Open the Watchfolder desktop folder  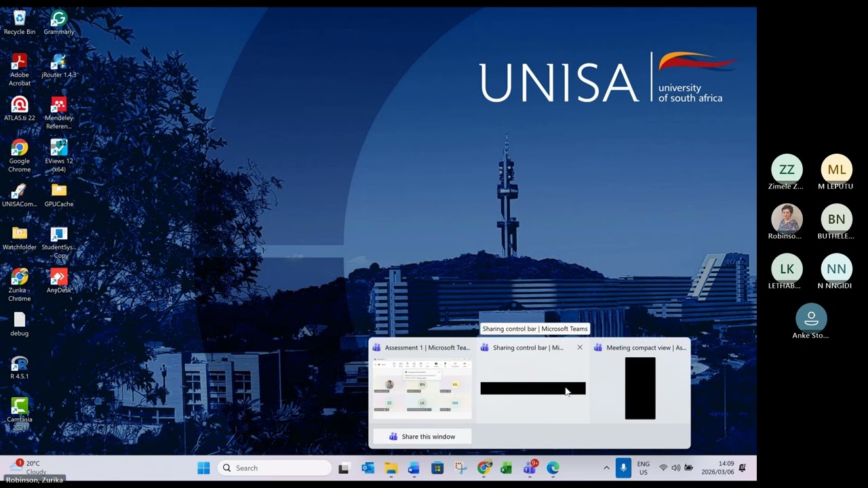(x=19, y=238)
